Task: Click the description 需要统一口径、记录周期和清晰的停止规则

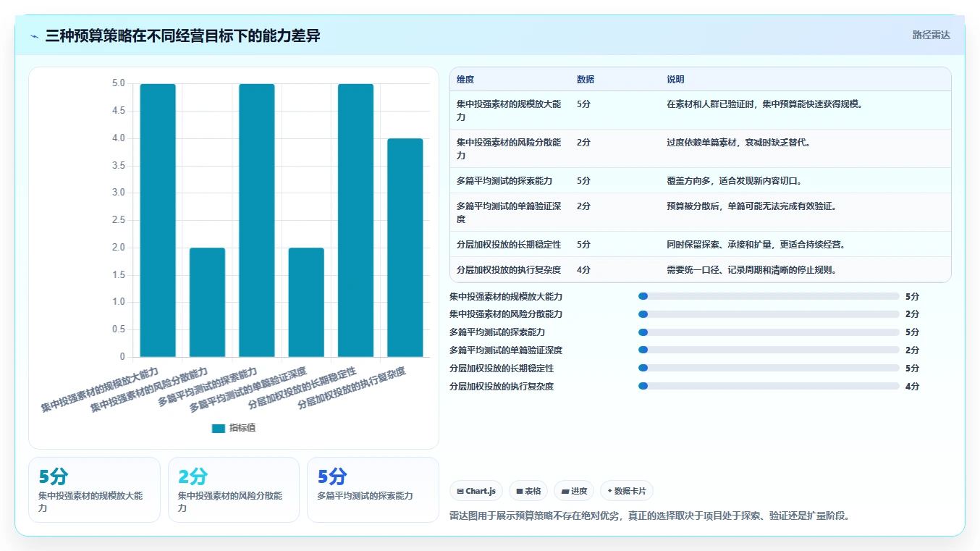Action: (x=751, y=269)
